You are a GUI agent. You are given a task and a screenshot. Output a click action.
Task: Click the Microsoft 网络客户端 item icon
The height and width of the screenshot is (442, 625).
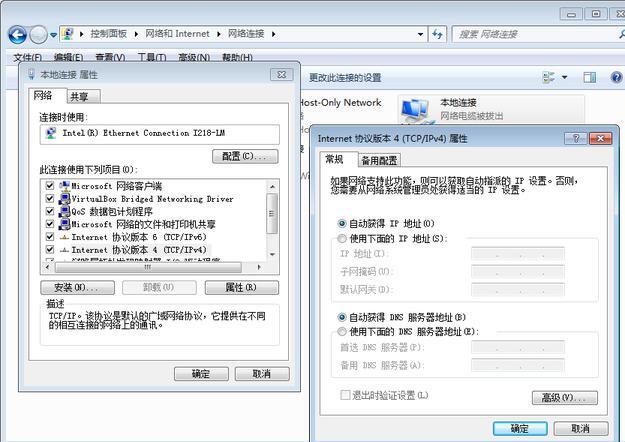point(64,186)
